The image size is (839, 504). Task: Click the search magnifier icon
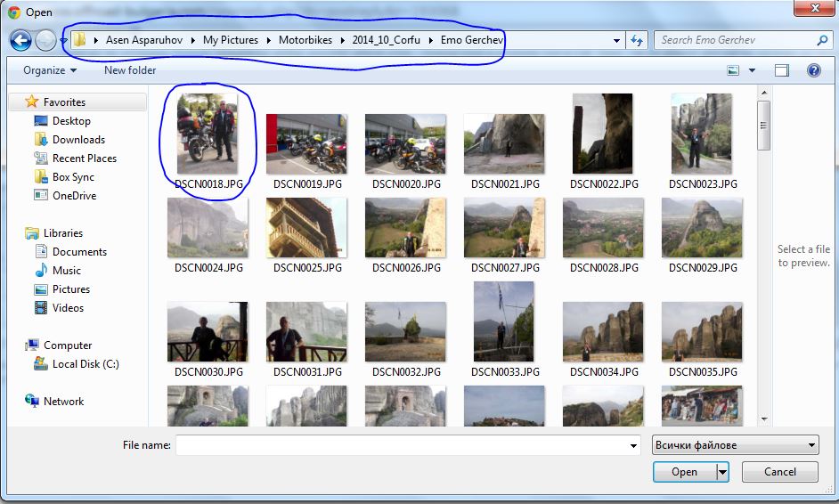(x=822, y=40)
